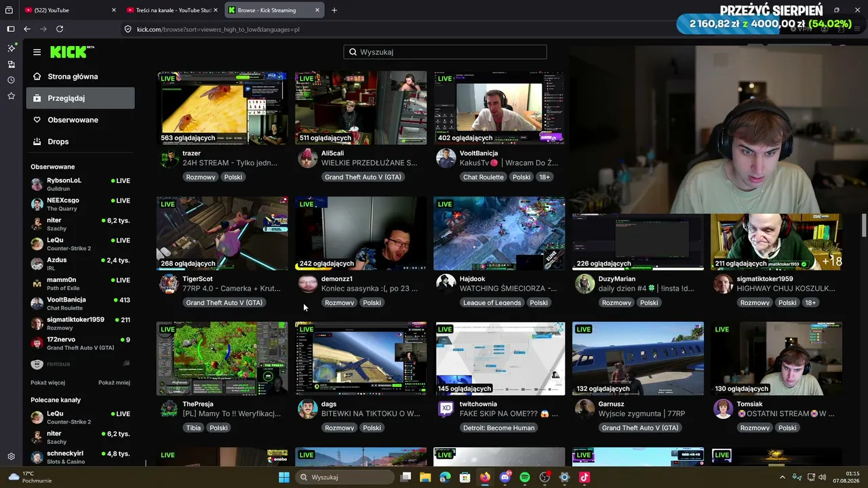This screenshot has height=488, width=868.
Task: Launch File Explorer from the taskbar
Action: pos(425,477)
